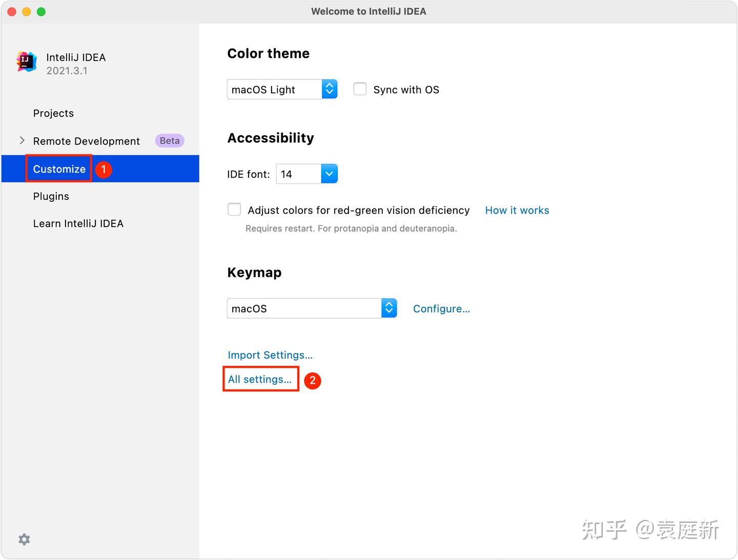The width and height of the screenshot is (738, 560).
Task: Select Plugins in the sidebar
Action: click(51, 196)
